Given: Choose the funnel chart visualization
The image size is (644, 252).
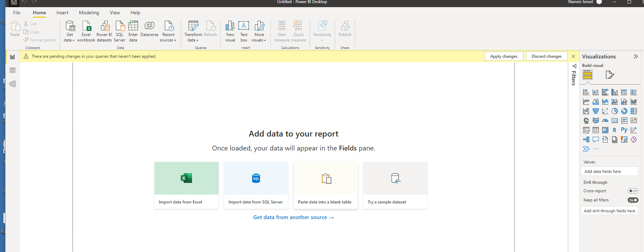Looking at the screenshot, I should [596, 111].
